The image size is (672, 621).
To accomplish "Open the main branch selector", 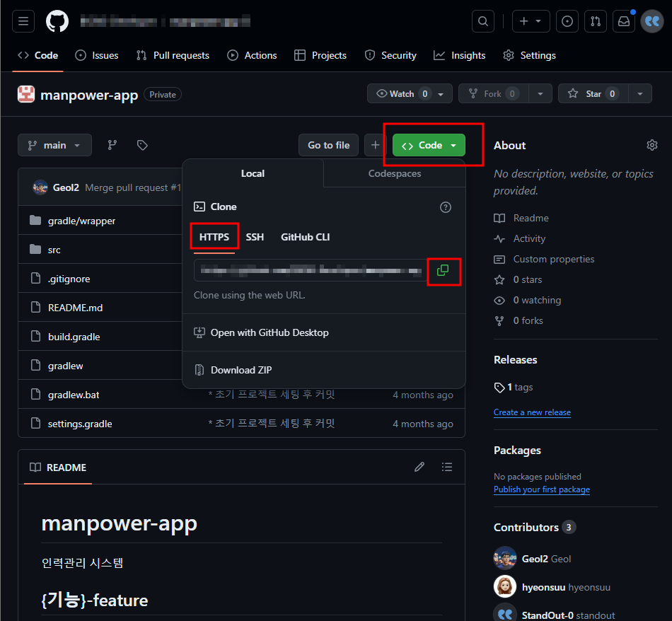I will coord(54,145).
